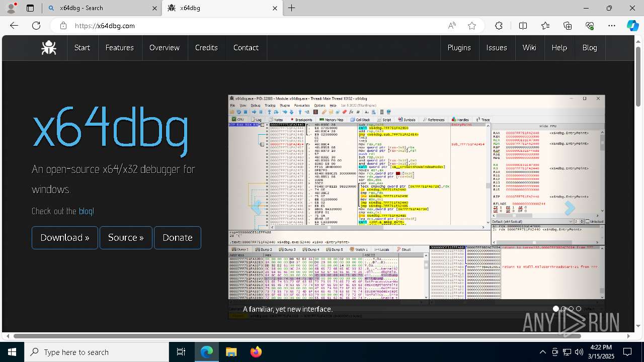The height and width of the screenshot is (362, 644).
Task: Click the page horizontal scrollbar
Action: (297, 336)
